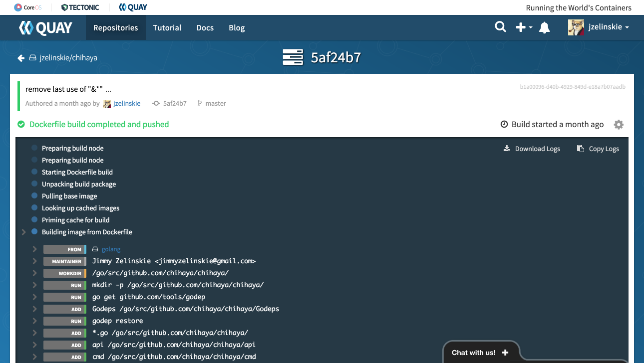Open Chat with us widget
644x363 pixels.
point(480,353)
